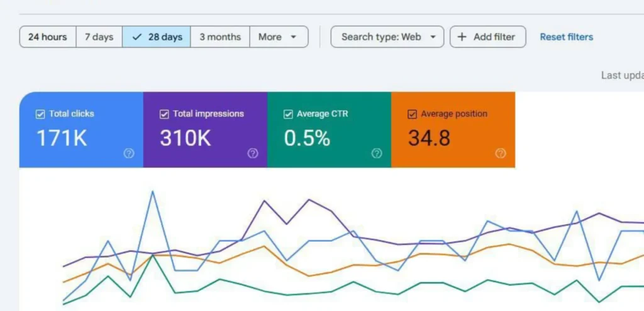Click the Reset filters link
Image resolution: width=644 pixels, height=311 pixels.
click(x=566, y=37)
